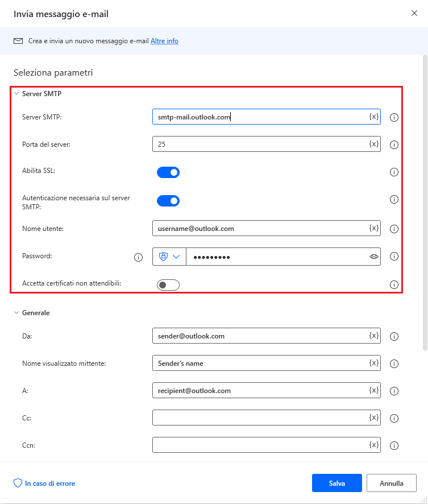
Task: Click the Annulla button
Action: pyautogui.click(x=392, y=483)
